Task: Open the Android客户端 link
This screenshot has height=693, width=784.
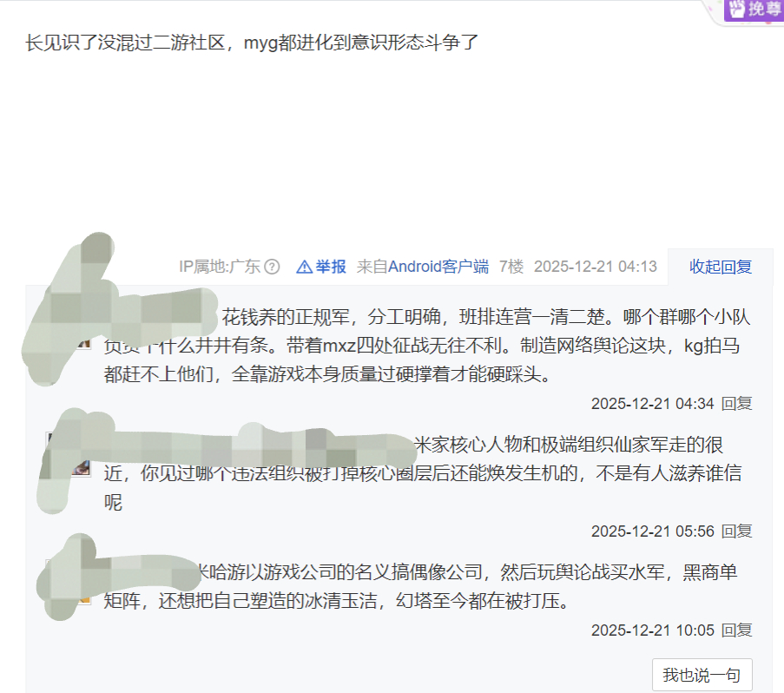Action: [x=438, y=267]
